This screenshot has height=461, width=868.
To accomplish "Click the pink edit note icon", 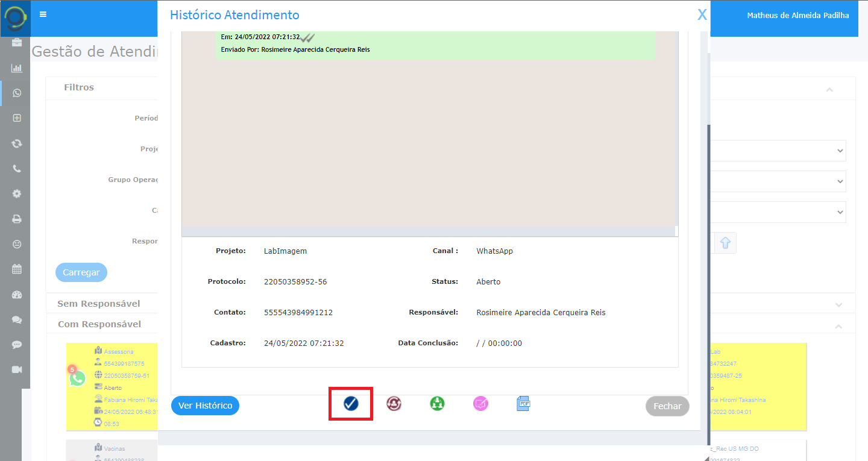I will click(480, 404).
